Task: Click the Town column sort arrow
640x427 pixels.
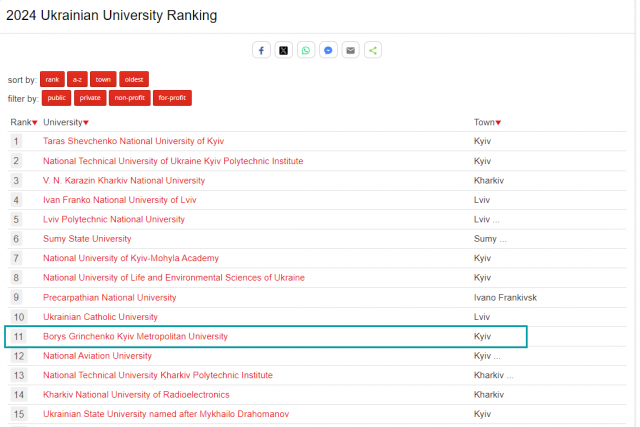Action: click(499, 123)
